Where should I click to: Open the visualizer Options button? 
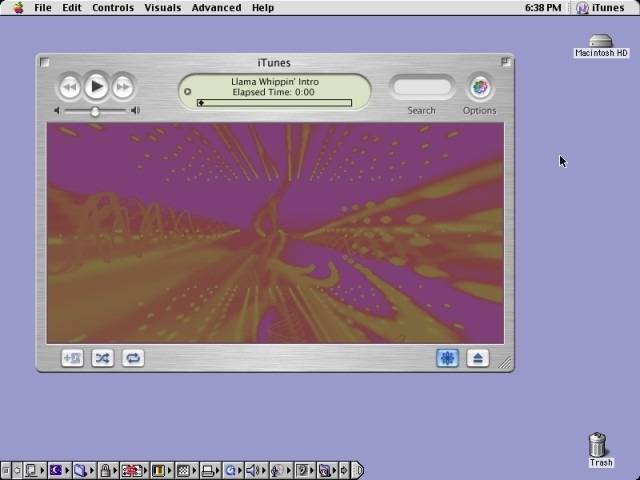[x=480, y=87]
